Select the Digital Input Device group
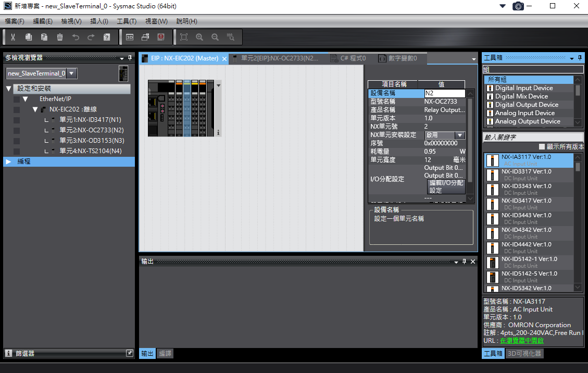588x373 pixels. coord(529,88)
